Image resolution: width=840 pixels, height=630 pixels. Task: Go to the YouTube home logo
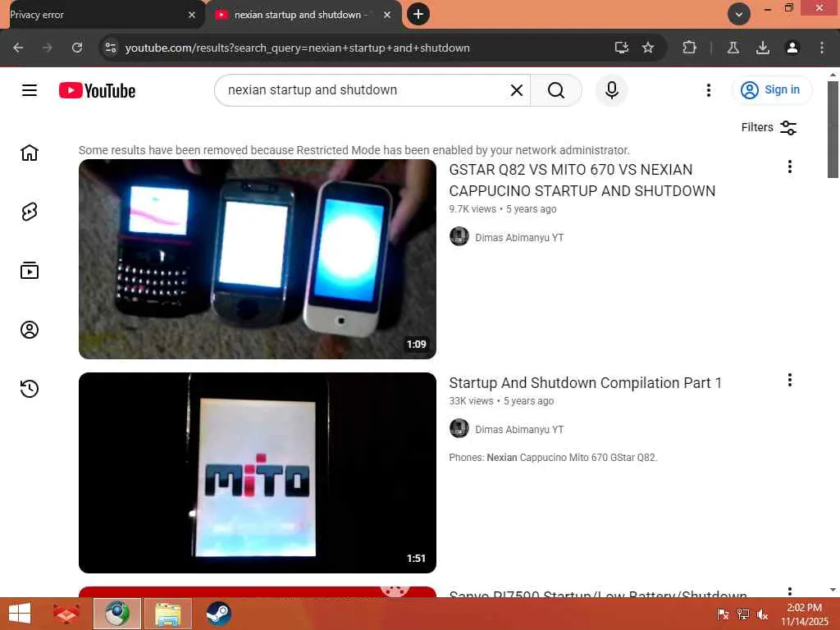point(97,90)
